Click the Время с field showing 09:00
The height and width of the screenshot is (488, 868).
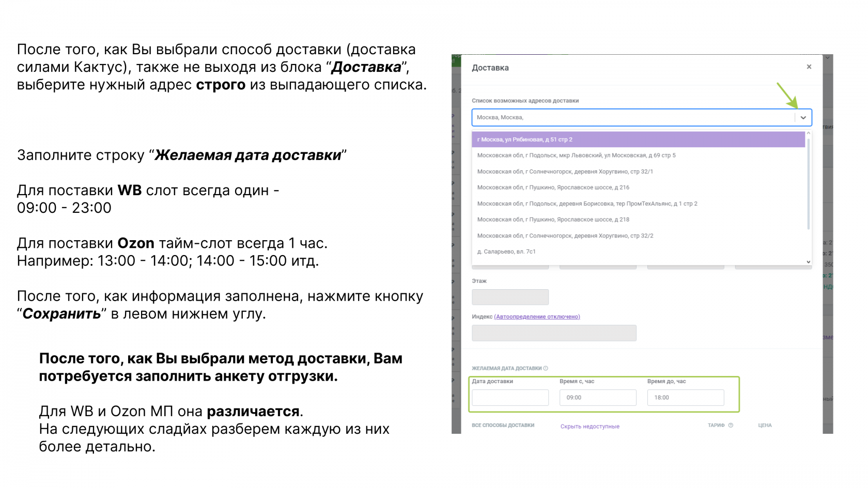tap(598, 397)
